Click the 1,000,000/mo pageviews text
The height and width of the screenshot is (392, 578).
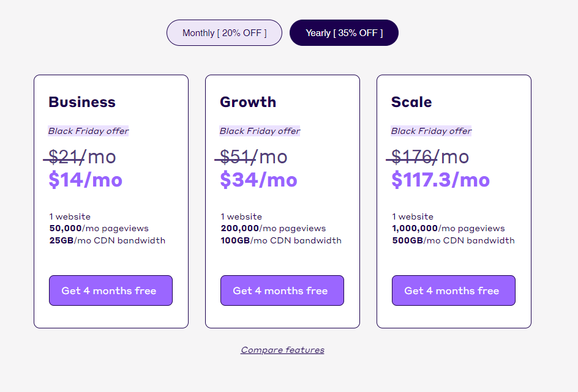pyautogui.click(x=449, y=229)
